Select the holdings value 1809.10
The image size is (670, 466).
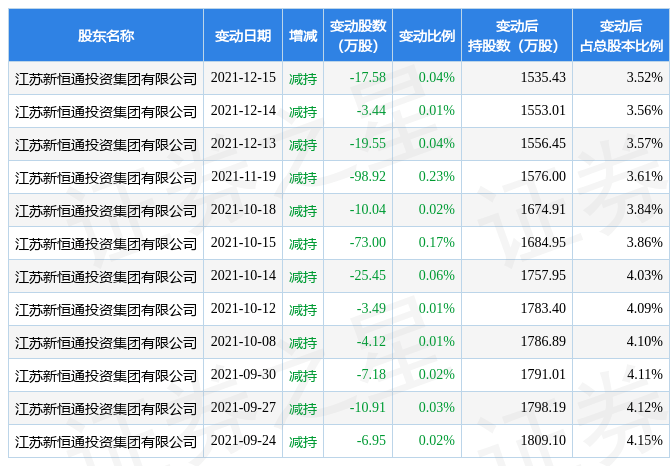tap(543, 440)
